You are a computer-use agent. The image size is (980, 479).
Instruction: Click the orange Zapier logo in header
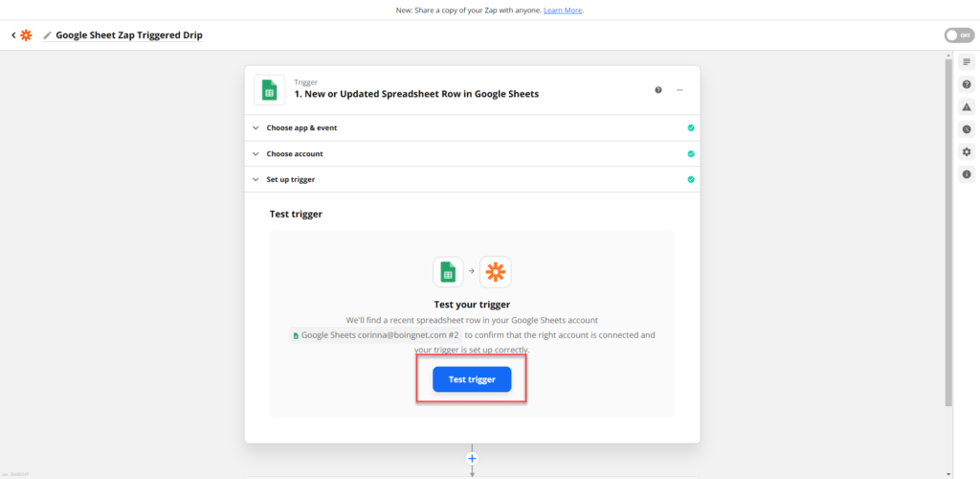coord(26,35)
